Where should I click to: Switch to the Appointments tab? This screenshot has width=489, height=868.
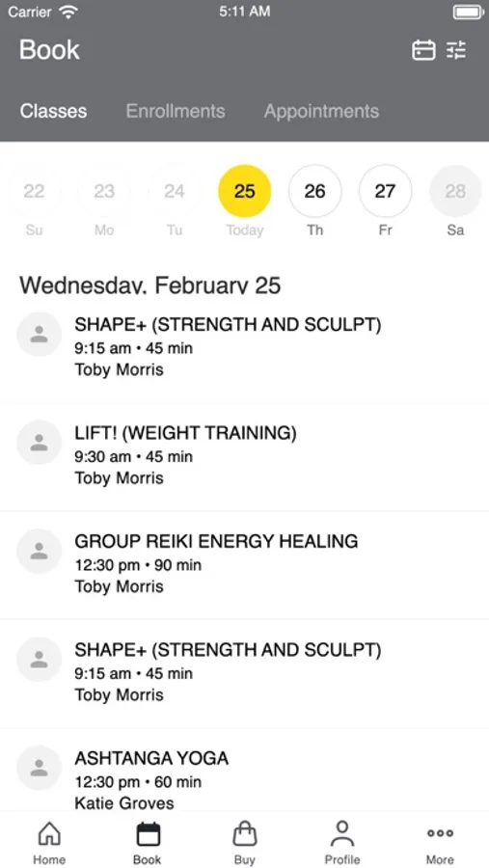322,111
